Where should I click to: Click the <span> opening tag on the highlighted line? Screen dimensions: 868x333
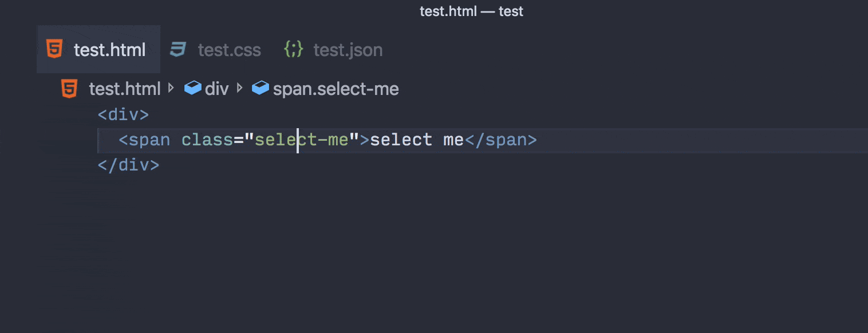(x=145, y=139)
